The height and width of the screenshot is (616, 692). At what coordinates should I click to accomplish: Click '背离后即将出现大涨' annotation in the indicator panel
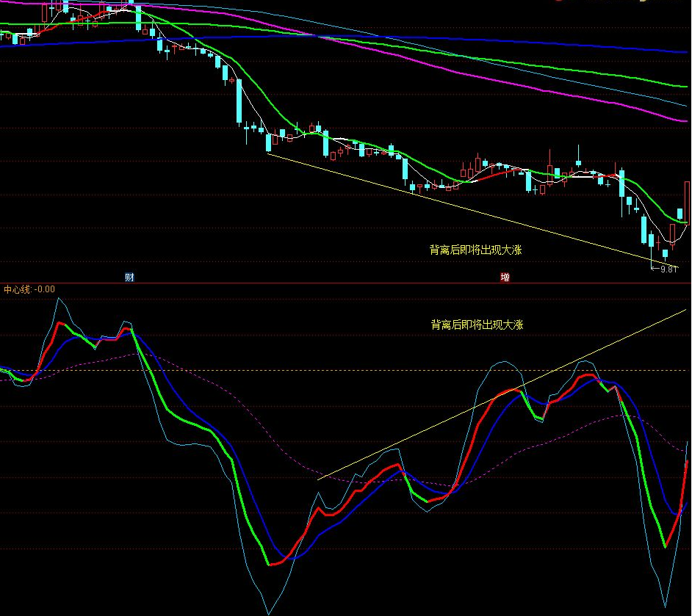tap(477, 325)
